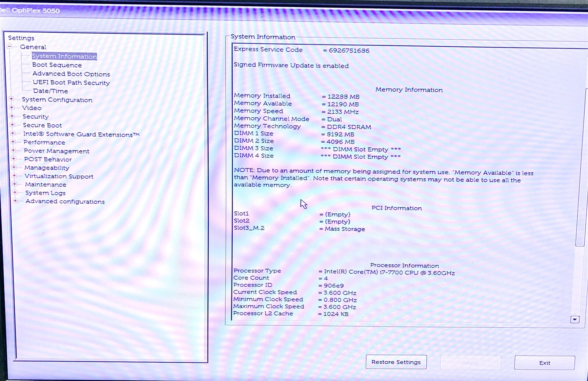Click the Memory Information heading
The width and height of the screenshot is (588, 381).
click(x=409, y=90)
